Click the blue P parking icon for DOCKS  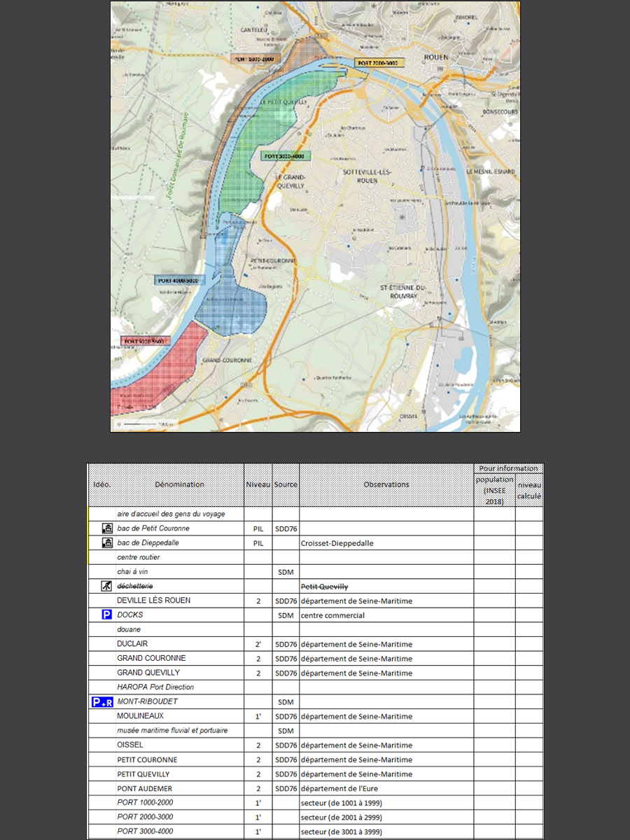107,615
